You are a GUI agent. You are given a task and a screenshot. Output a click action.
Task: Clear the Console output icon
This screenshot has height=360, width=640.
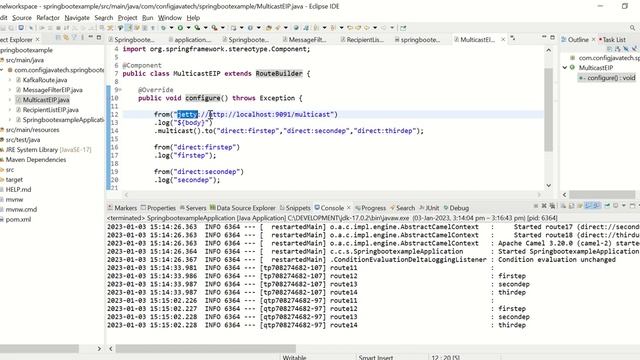563,206
